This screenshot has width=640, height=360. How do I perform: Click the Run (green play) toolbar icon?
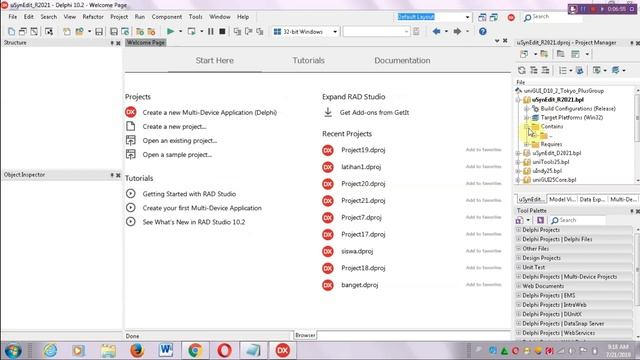pyautogui.click(x=171, y=31)
